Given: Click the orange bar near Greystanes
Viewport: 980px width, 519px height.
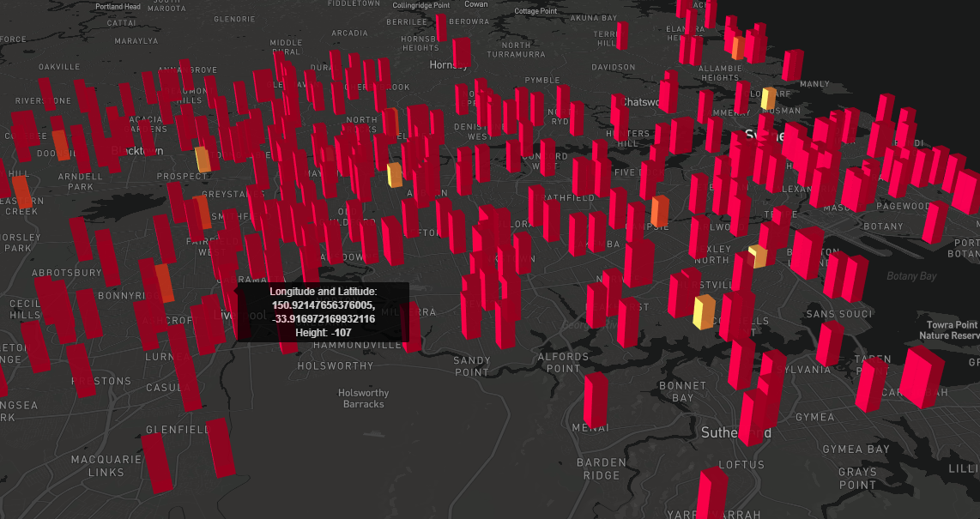Looking at the screenshot, I should coord(204,211).
